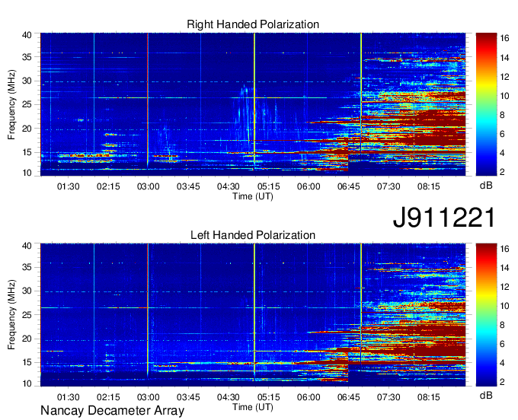Click the Left Handed plot's color scale bar
Image resolution: width=518 pixels, height=420 pixels.
486,315
